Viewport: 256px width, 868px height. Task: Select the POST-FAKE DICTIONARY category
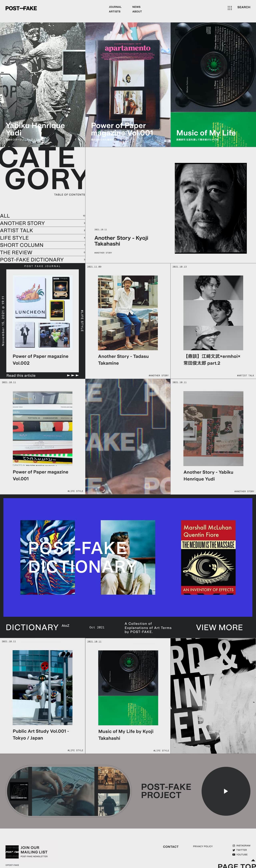point(42,259)
